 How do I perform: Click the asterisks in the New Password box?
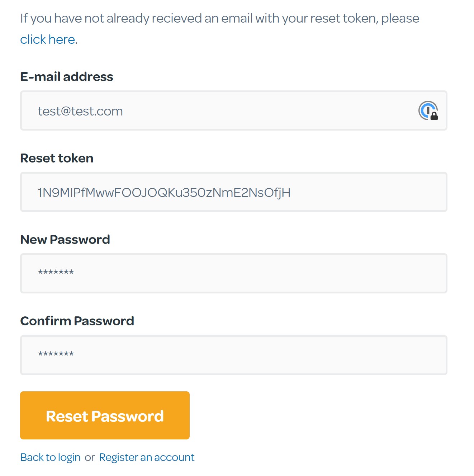coord(56,273)
